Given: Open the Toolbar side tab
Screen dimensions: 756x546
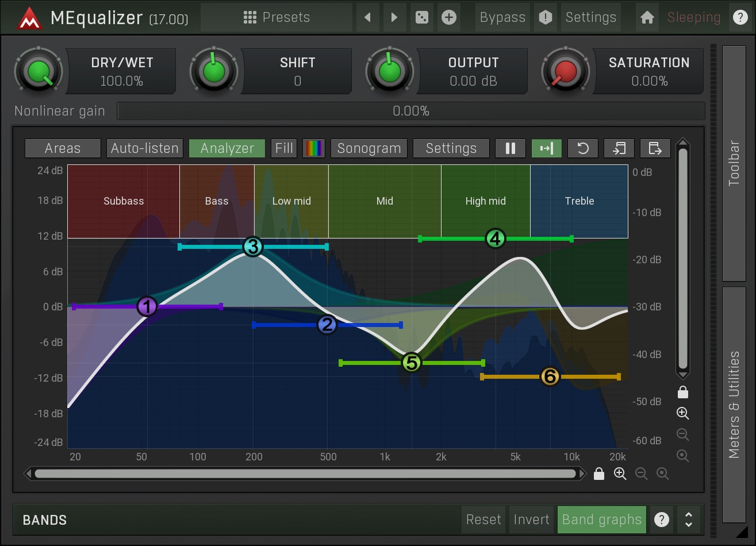Looking at the screenshot, I should 734,163.
